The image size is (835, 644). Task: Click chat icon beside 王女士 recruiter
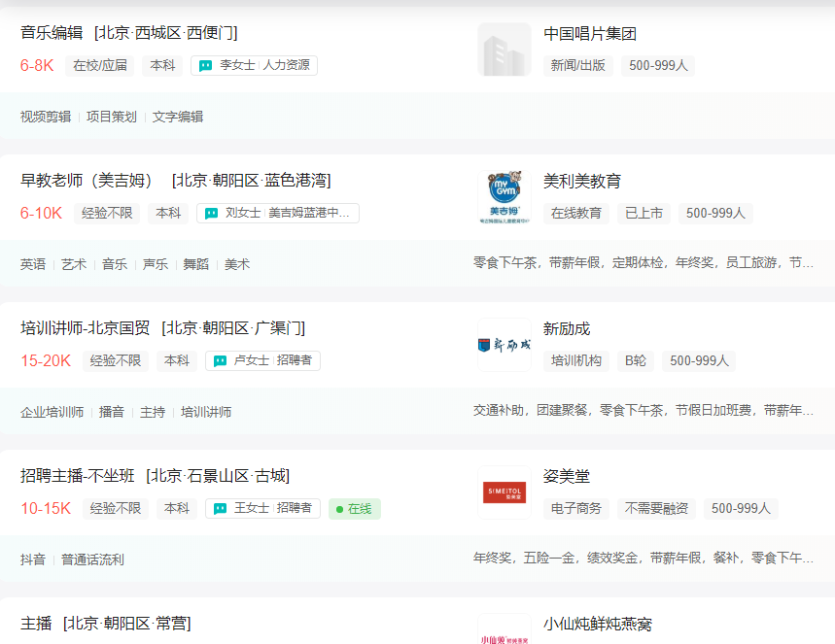tap(220, 509)
